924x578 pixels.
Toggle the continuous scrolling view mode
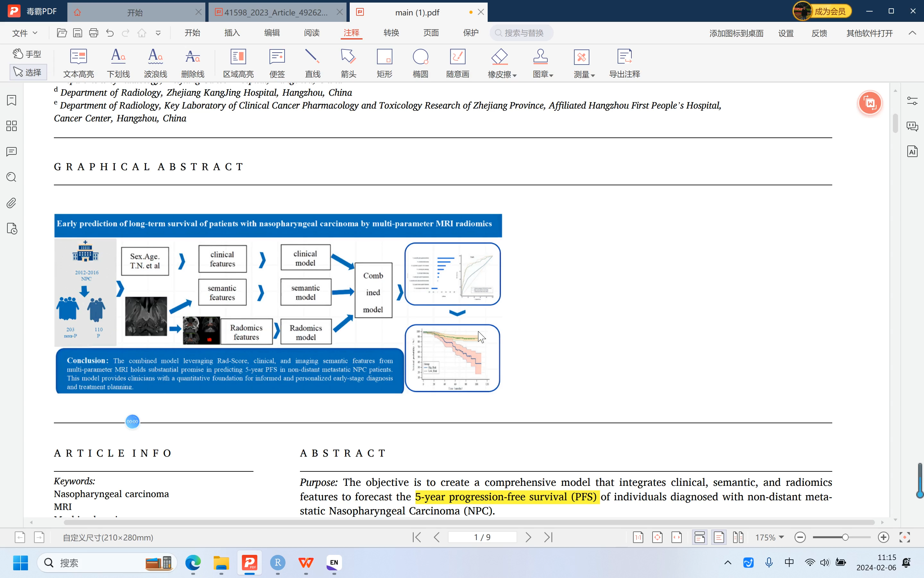click(x=699, y=538)
